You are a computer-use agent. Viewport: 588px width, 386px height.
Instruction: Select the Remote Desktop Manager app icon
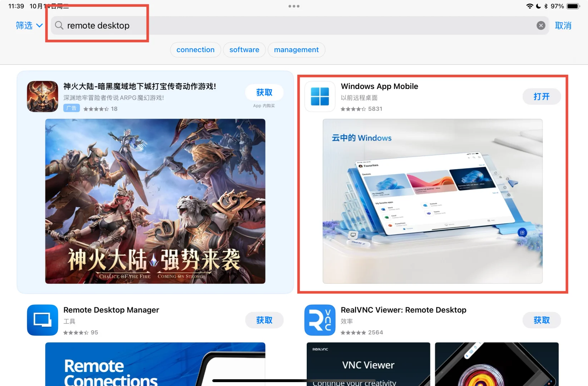point(42,320)
